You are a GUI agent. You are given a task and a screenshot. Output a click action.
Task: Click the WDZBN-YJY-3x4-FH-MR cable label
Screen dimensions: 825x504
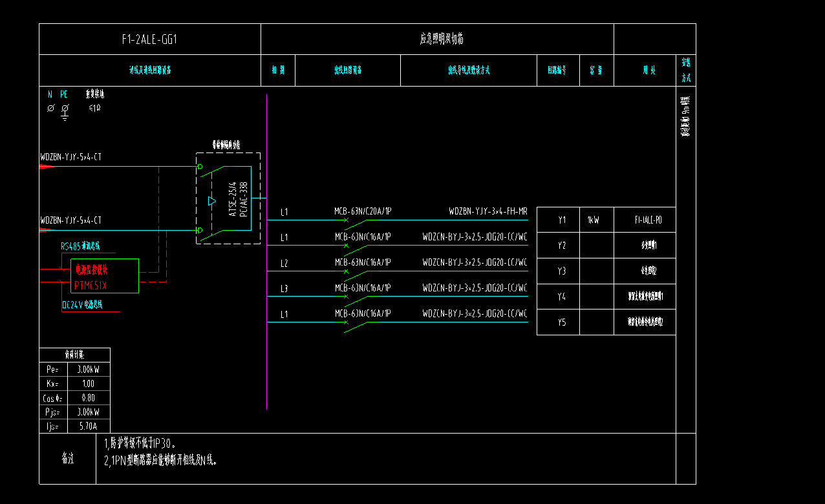click(488, 212)
